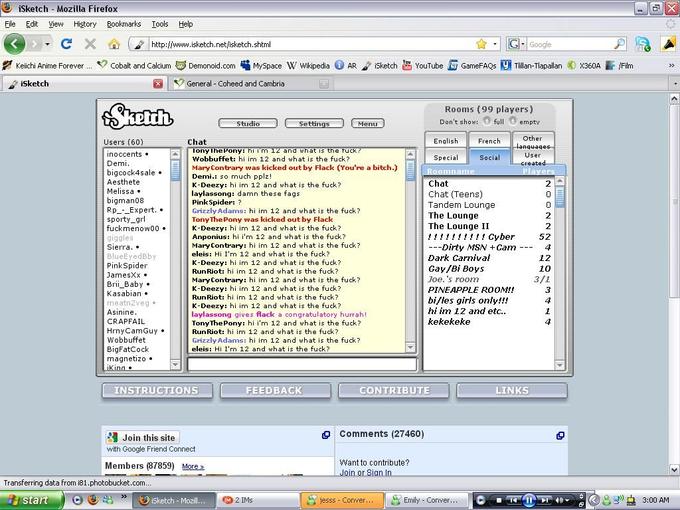680x510 pixels.
Task: Bookmark this page with the star icon
Action: click(481, 44)
